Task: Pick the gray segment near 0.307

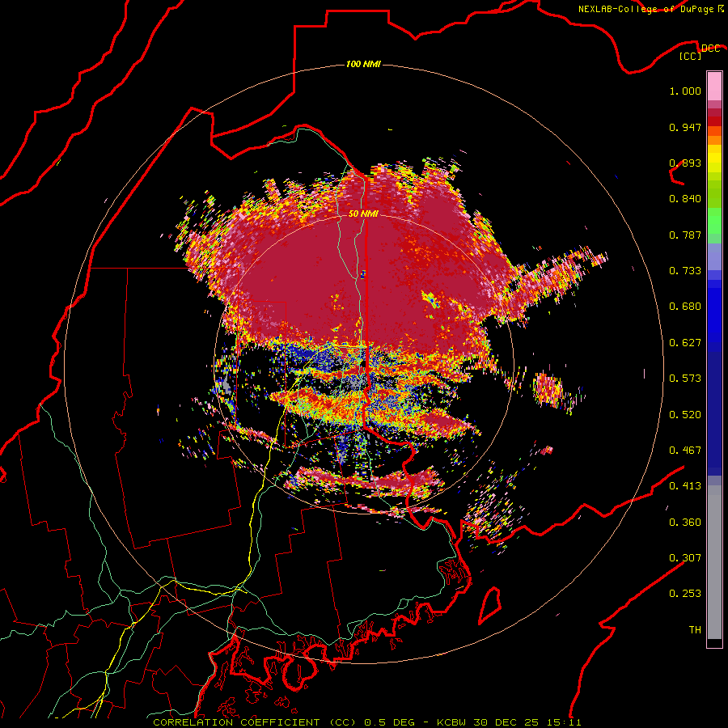Action: pyautogui.click(x=714, y=562)
